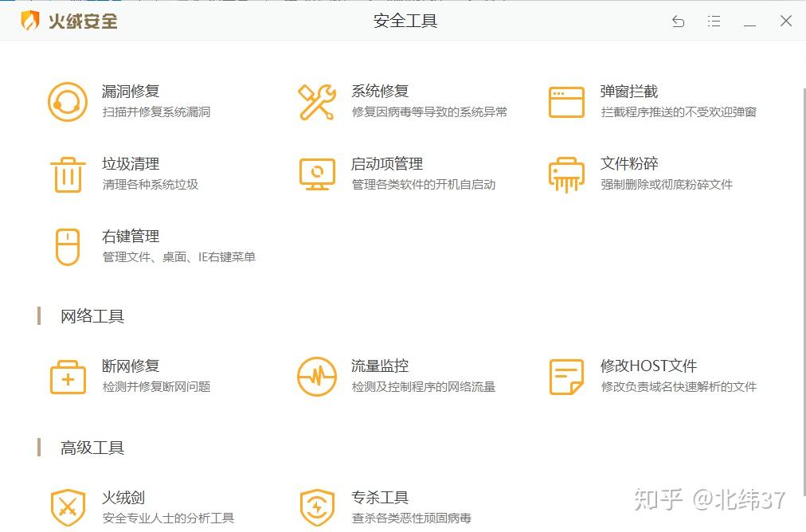Open 弹窗拦截 by its title text
This screenshot has width=806, height=532.
[x=629, y=92]
